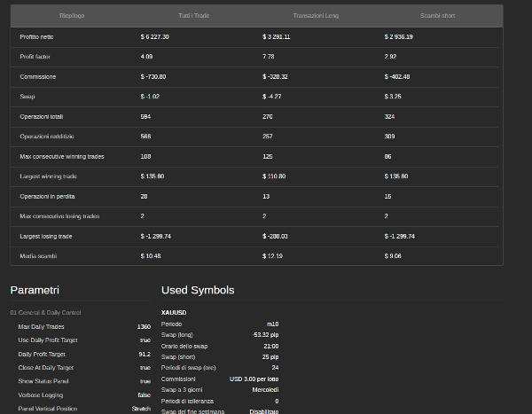Click the Used Symbols section heading
The width and height of the screenshot is (532, 414).
pyautogui.click(x=198, y=290)
